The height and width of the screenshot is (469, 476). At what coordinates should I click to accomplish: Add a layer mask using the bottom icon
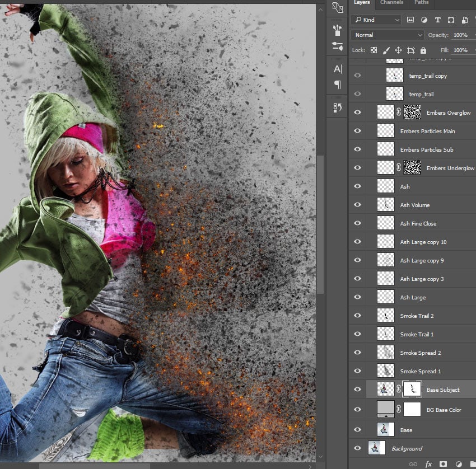[x=443, y=464]
